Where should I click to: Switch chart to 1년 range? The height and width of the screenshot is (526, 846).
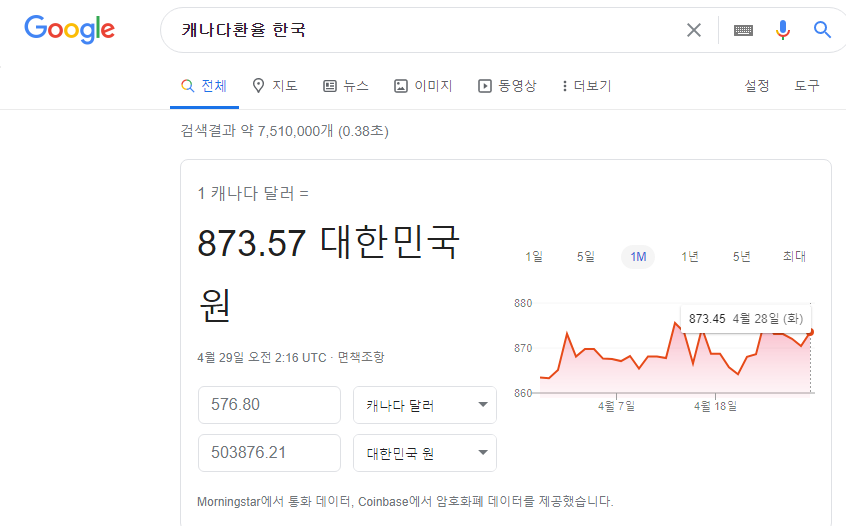click(x=690, y=257)
